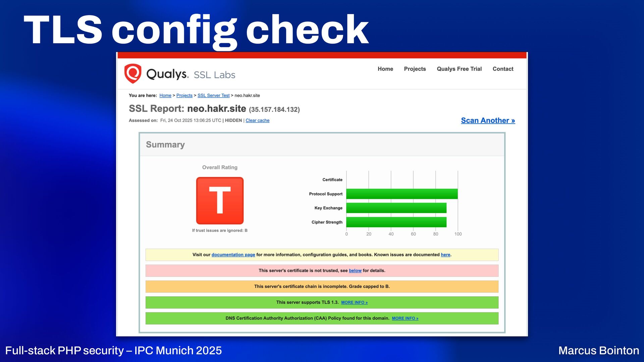Open the Home navigation menu item
The image size is (644, 362).
[385, 69]
